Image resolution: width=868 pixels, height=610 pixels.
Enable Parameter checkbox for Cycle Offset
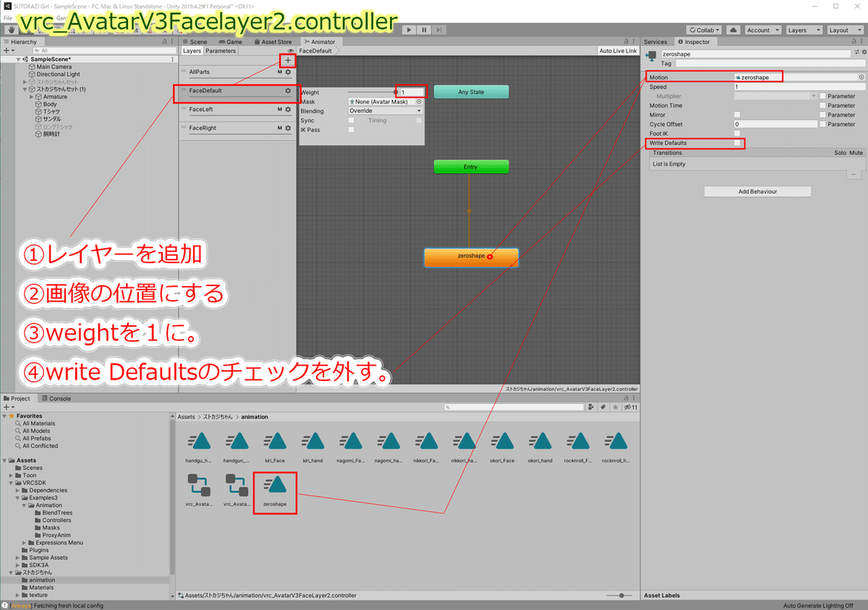click(x=822, y=124)
